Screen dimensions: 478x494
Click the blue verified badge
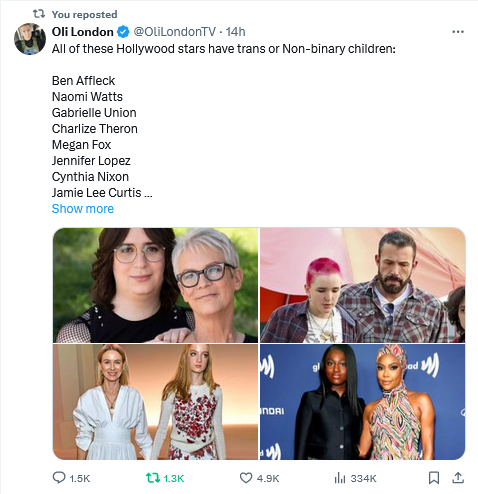[123, 32]
